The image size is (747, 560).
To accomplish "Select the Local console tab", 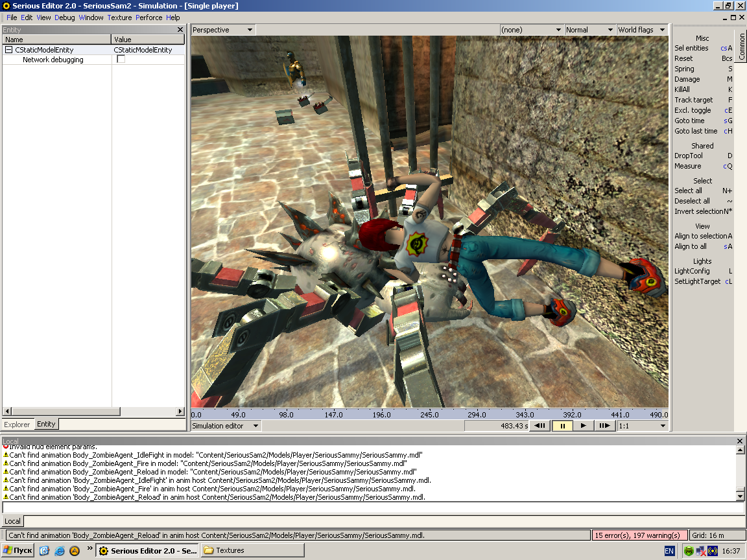I will (x=12, y=521).
